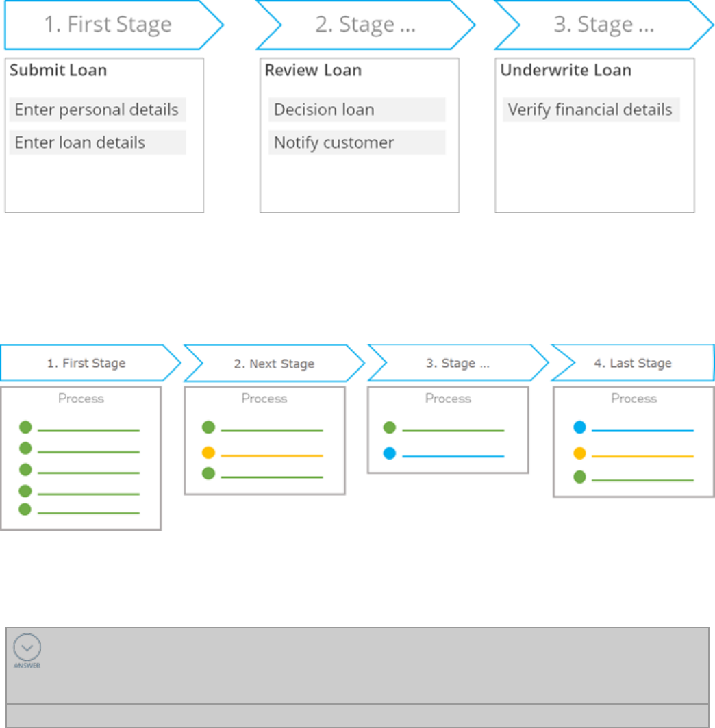
Task: Click yellow dot in Last Stage process
Action: click(579, 453)
